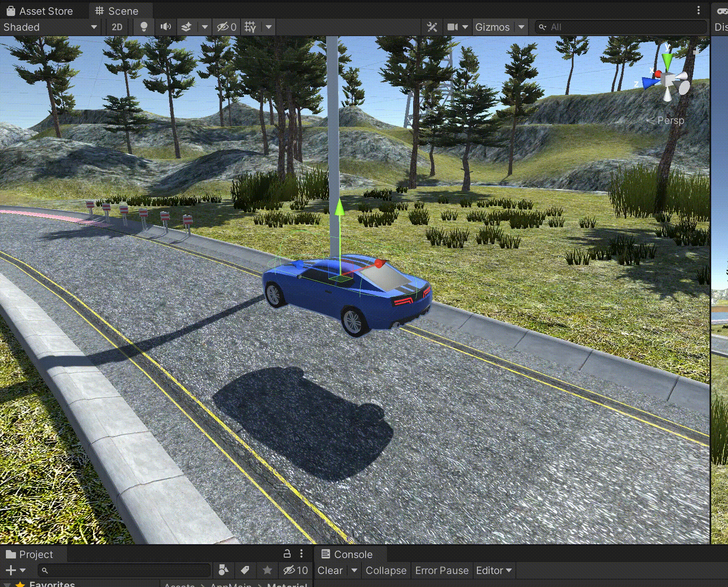Click the blue Z axis cone of orientation gizmo
Viewport: 728px width, 587px height.
click(650, 82)
